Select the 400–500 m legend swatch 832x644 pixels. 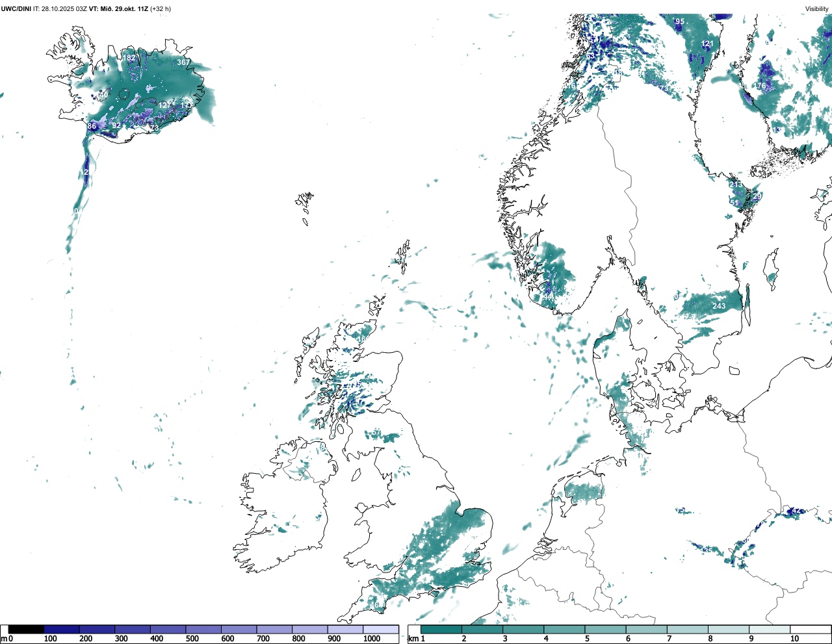(x=168, y=630)
